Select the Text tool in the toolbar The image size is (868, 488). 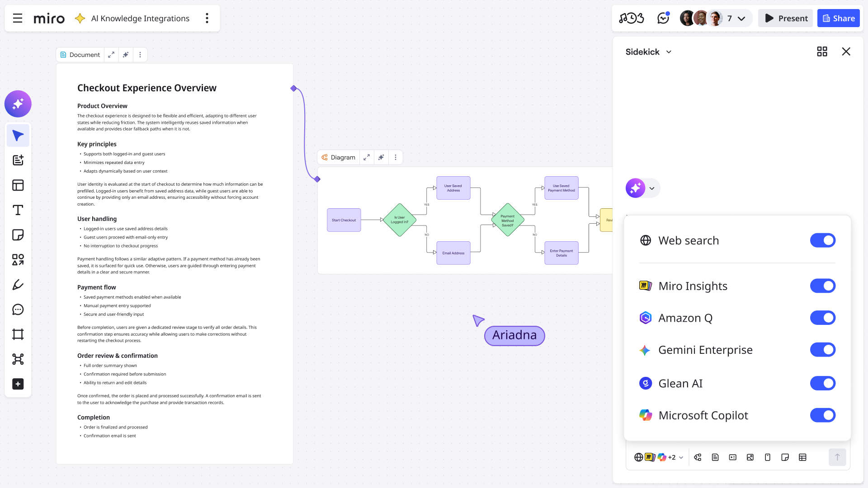tap(18, 210)
